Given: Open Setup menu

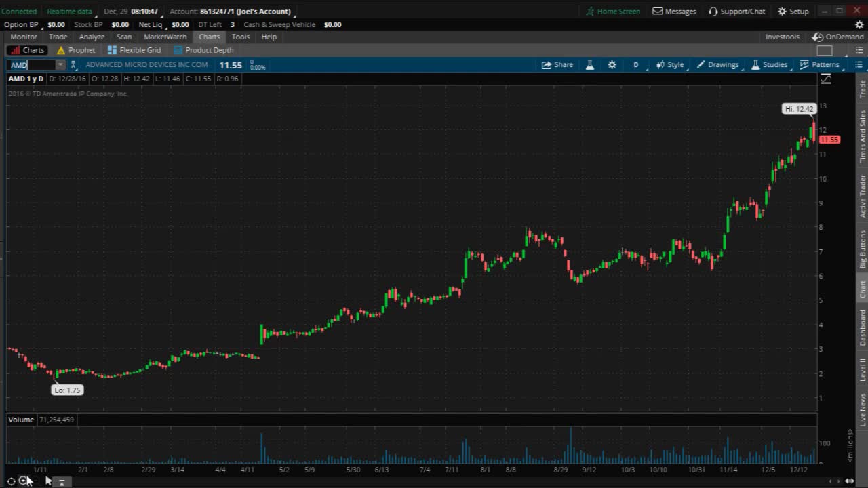Looking at the screenshot, I should click(793, 11).
